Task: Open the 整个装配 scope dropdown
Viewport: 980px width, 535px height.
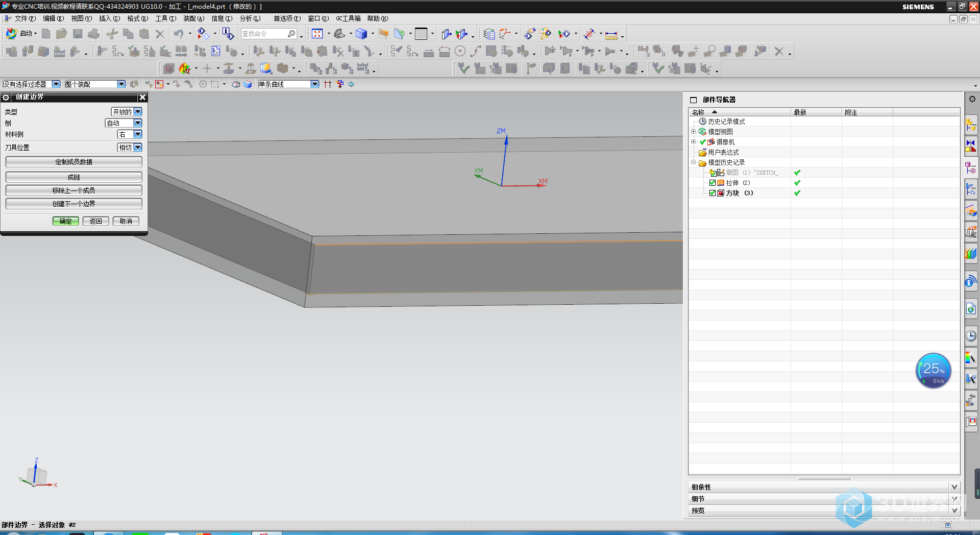Action: tap(95, 84)
